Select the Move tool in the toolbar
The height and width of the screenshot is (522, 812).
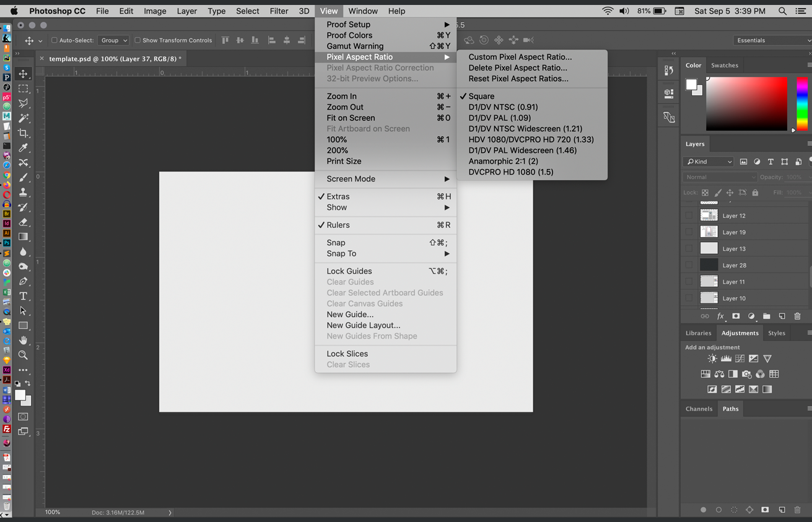(23, 74)
